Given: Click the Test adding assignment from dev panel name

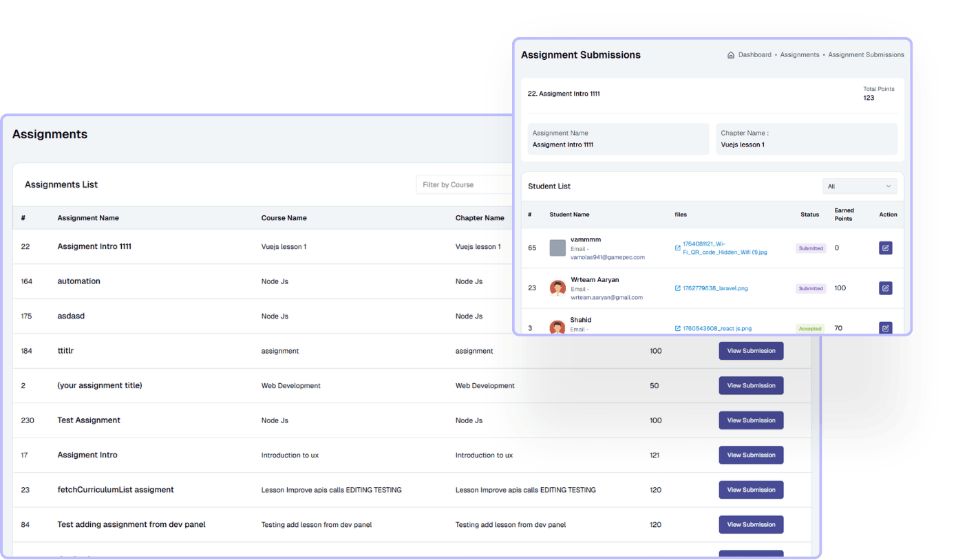Looking at the screenshot, I should click(131, 524).
